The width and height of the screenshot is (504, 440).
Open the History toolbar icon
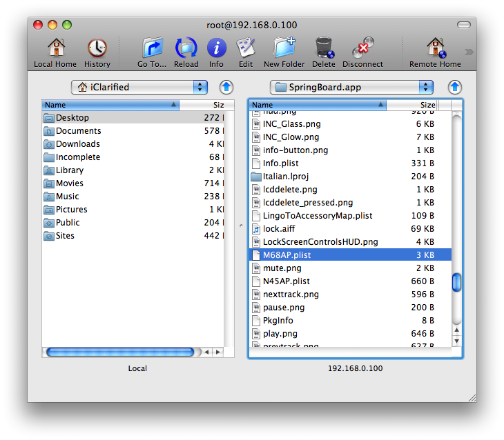click(x=97, y=50)
